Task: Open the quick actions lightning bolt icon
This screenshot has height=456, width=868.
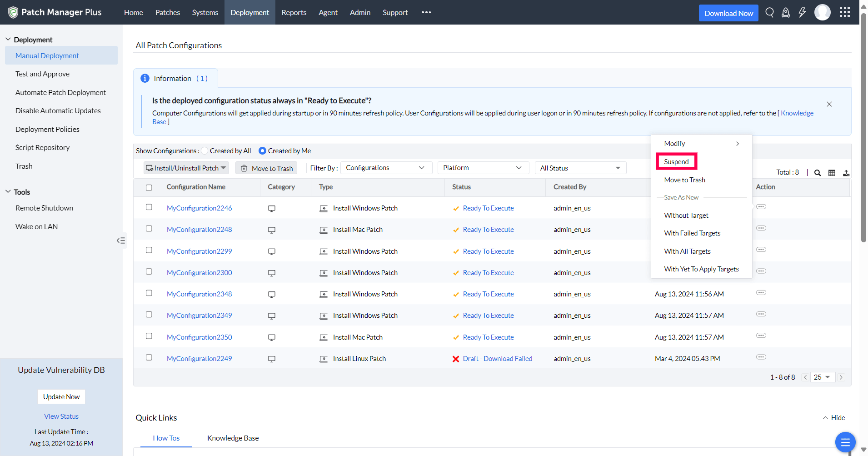Action: click(802, 12)
